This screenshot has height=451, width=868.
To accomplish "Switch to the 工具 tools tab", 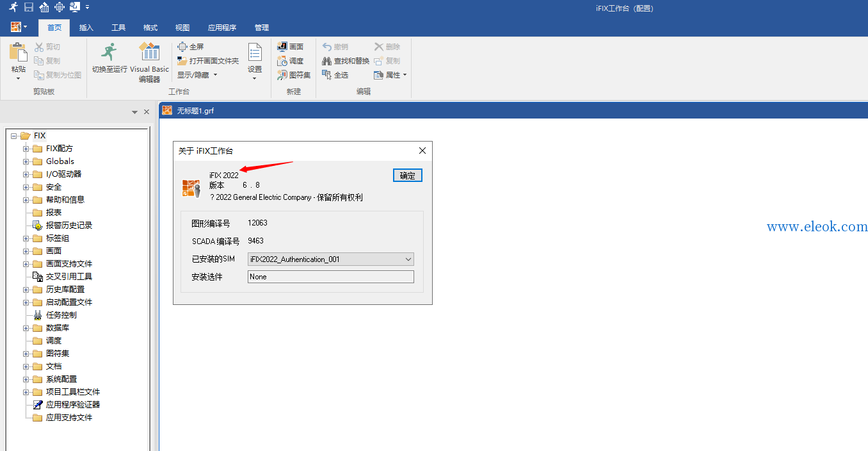I will point(118,28).
